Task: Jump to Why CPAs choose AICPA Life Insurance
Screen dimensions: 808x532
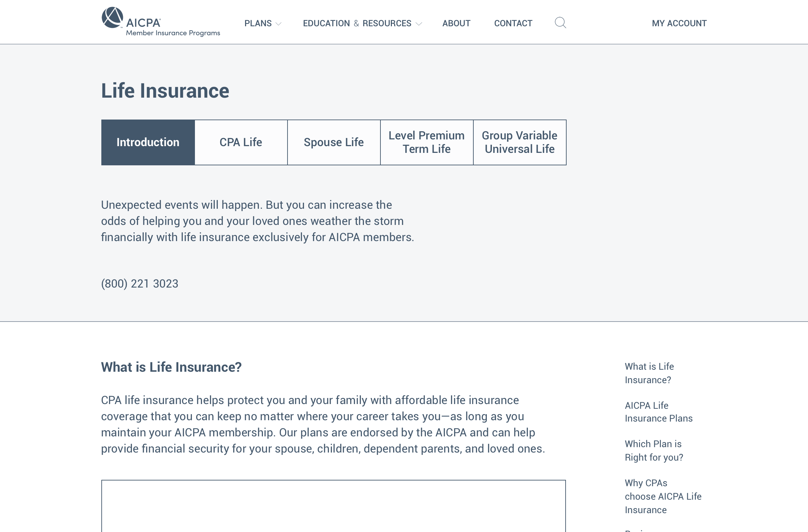Action: coord(663,496)
